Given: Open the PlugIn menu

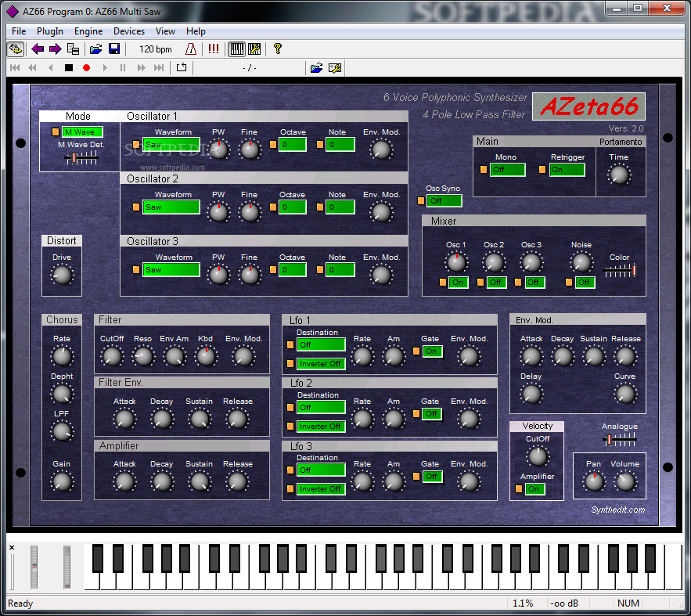Looking at the screenshot, I should tap(50, 31).
